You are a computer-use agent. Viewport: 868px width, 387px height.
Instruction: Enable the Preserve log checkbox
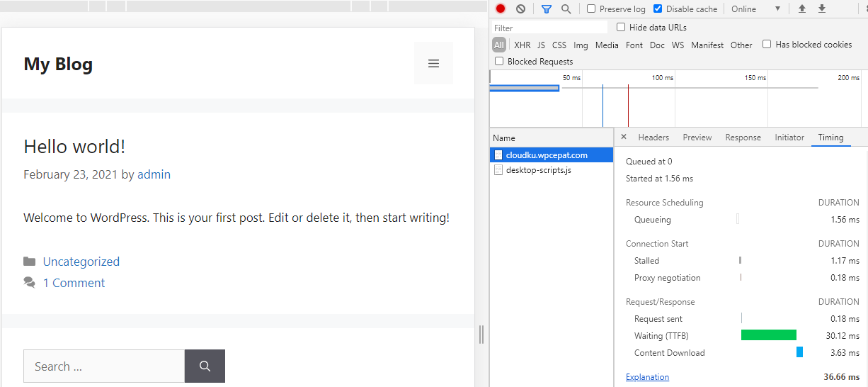591,9
